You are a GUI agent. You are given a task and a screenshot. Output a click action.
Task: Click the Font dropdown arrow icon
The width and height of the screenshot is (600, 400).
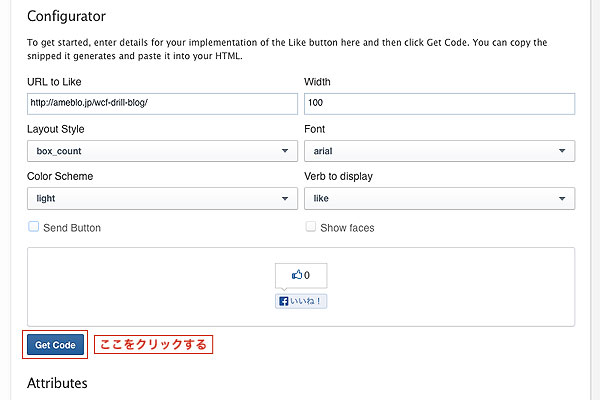point(562,151)
